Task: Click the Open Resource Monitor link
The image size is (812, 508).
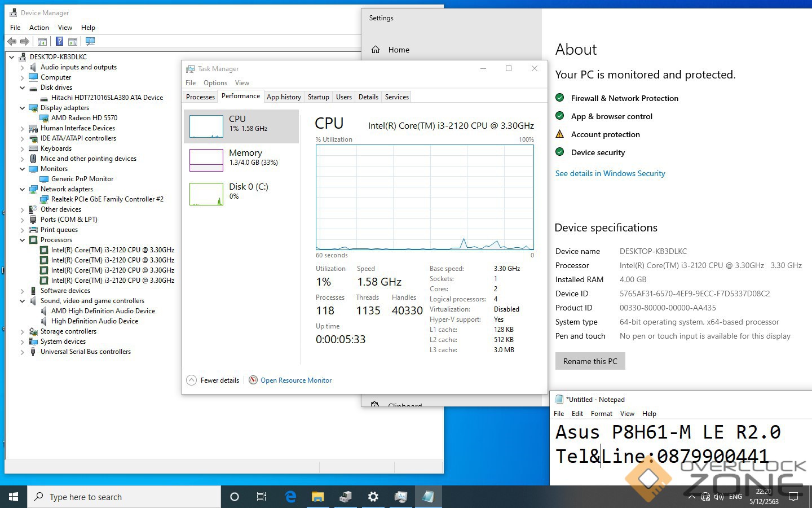Action: point(295,380)
